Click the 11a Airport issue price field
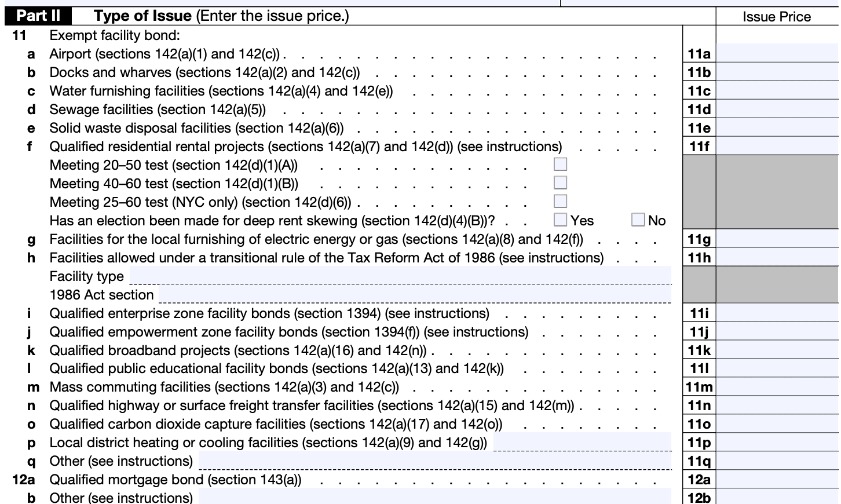The image size is (841, 504). [777, 53]
